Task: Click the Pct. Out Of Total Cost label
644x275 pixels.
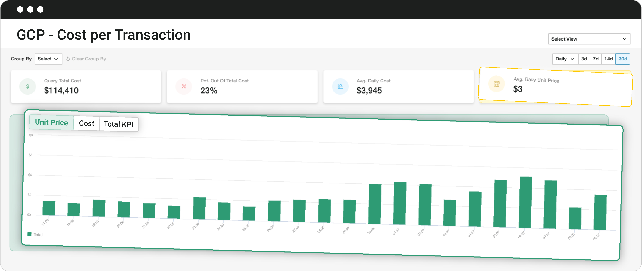Action: 224,81
